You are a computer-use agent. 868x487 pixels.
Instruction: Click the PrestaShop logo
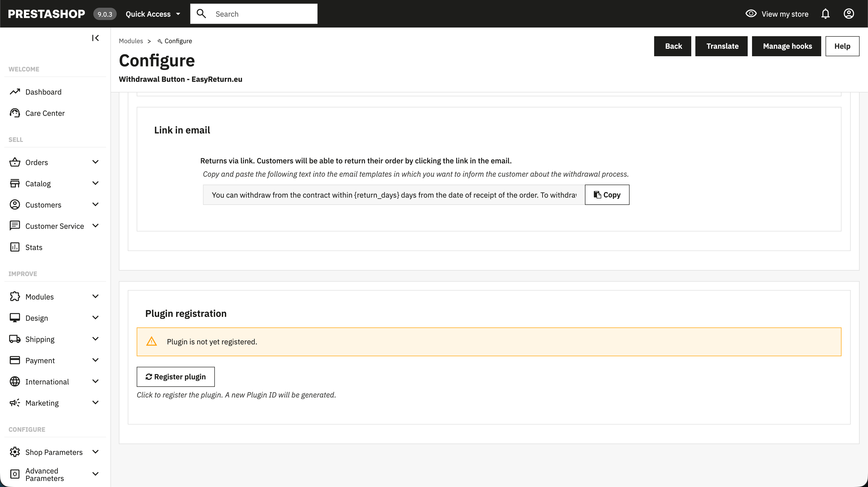(46, 14)
